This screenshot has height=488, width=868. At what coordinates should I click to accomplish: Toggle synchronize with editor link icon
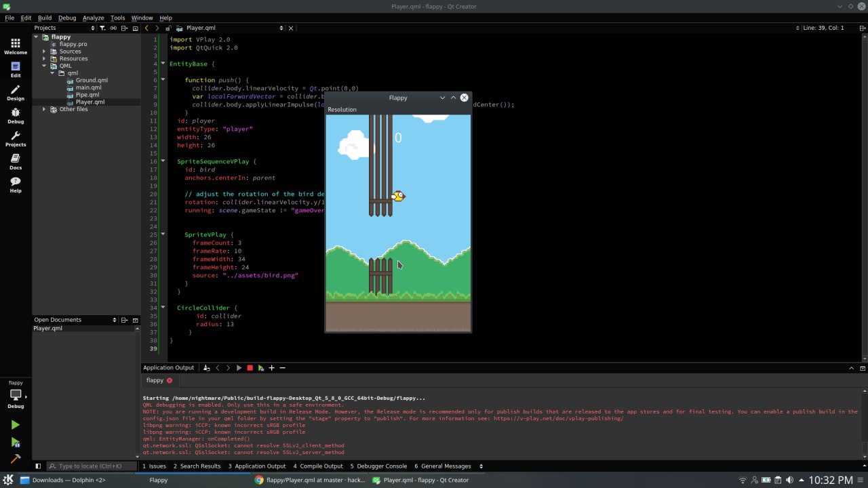(113, 28)
